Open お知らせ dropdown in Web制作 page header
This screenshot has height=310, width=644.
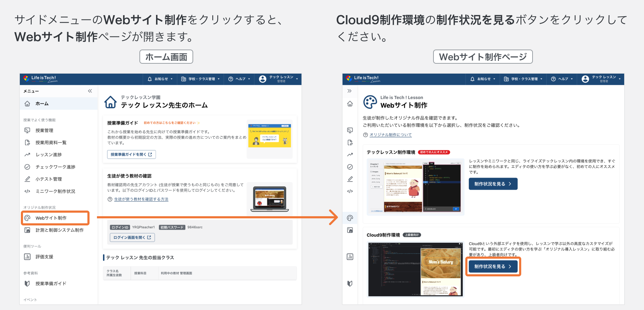(x=483, y=79)
